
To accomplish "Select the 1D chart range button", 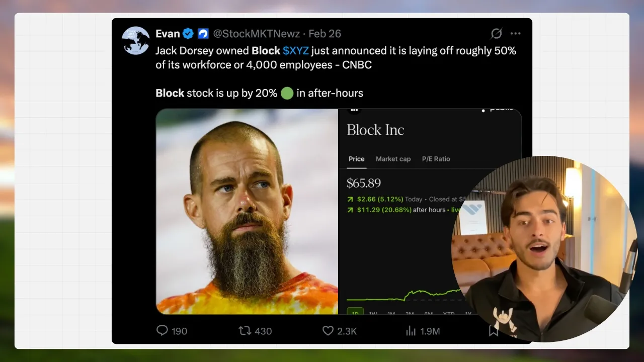I will [x=355, y=312].
